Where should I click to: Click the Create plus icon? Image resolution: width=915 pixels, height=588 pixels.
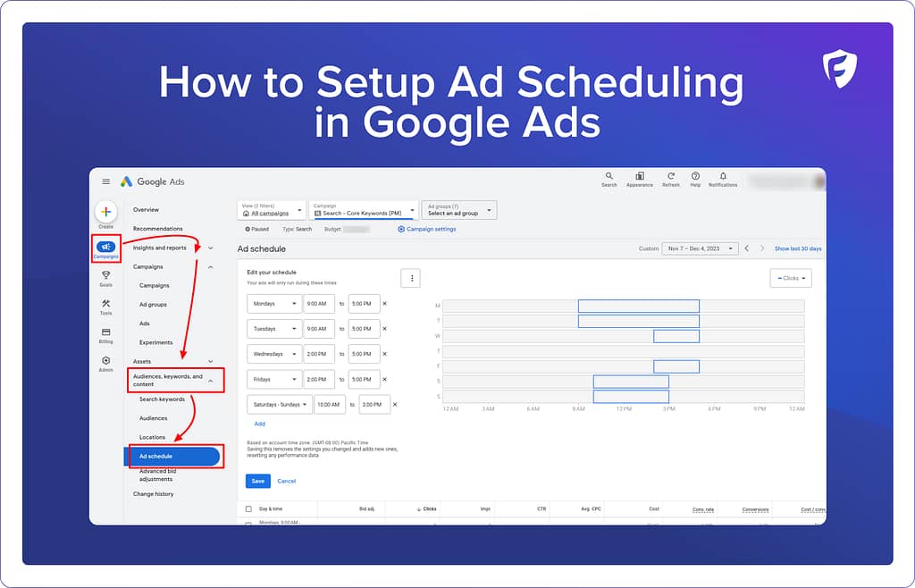pos(105,213)
